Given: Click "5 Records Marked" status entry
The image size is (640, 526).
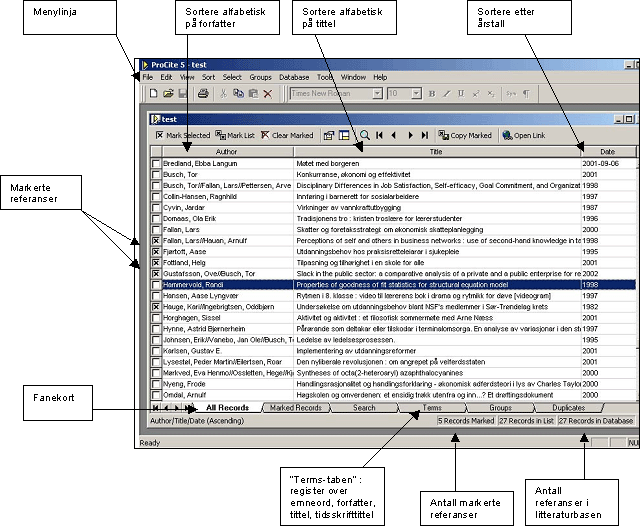Looking at the screenshot, I should [466, 421].
